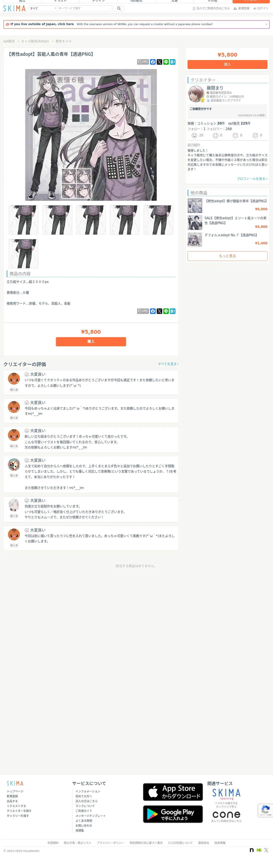LINE share icon below the search keywords text
Viewport: 273px width, 868px height.
(x=166, y=311)
